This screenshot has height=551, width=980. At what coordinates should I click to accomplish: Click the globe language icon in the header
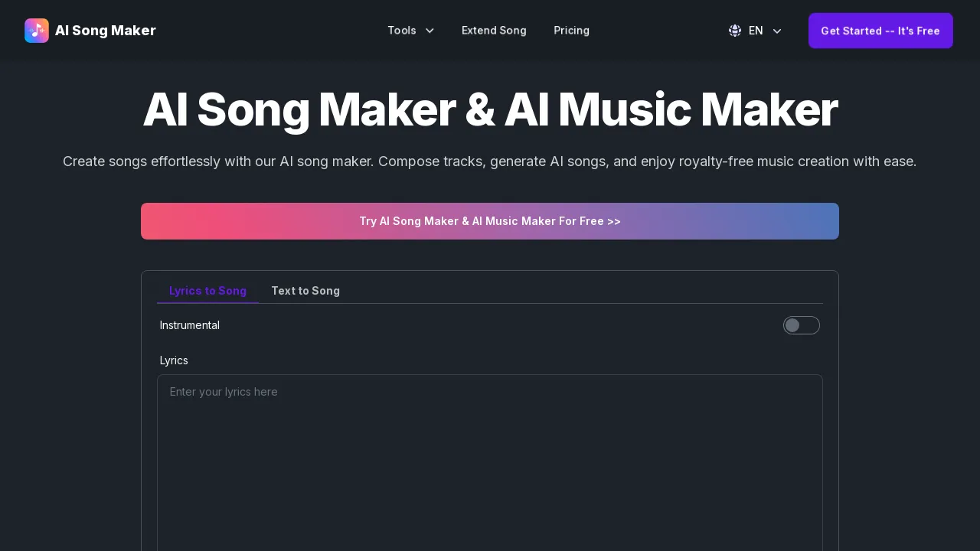pyautogui.click(x=734, y=31)
